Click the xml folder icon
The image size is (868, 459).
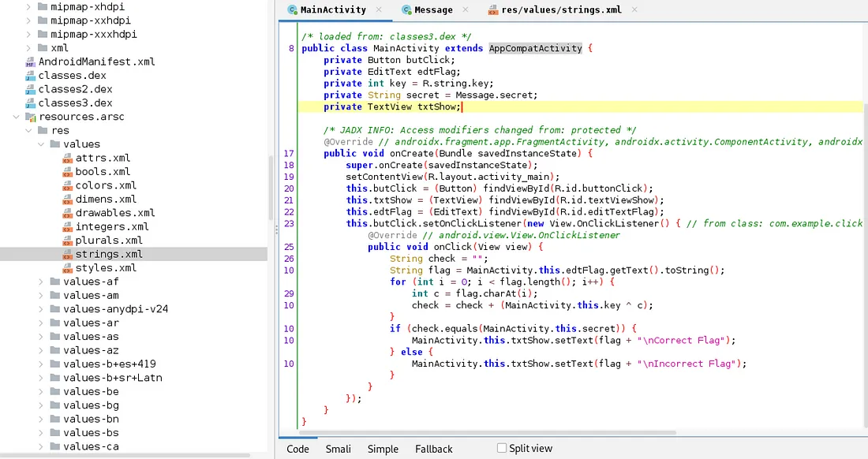tap(43, 48)
